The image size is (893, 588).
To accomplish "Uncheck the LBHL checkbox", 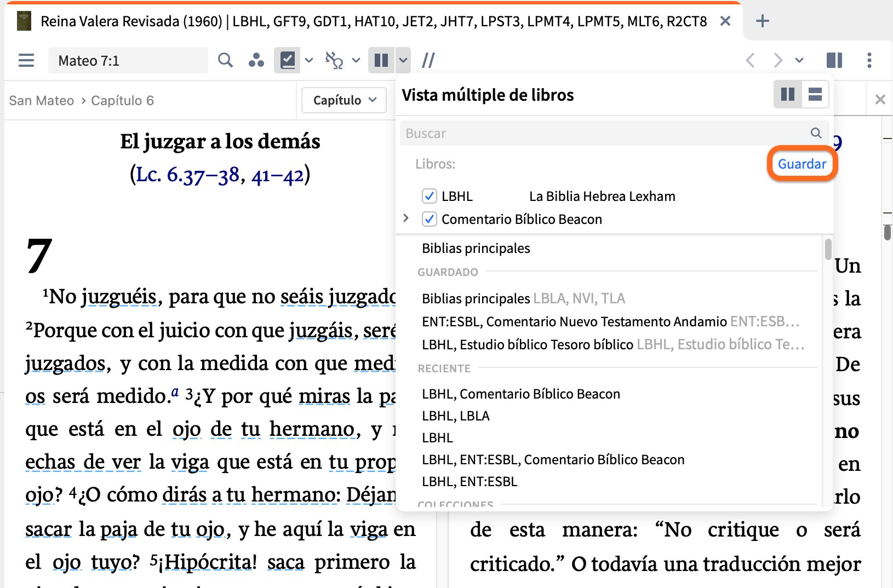I will tap(430, 196).
